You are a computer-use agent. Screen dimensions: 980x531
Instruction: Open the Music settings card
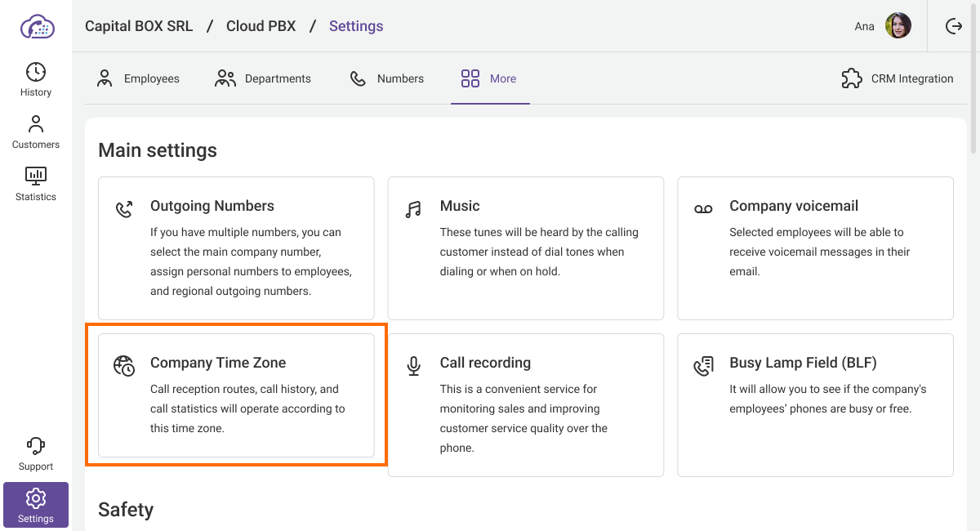click(x=525, y=248)
